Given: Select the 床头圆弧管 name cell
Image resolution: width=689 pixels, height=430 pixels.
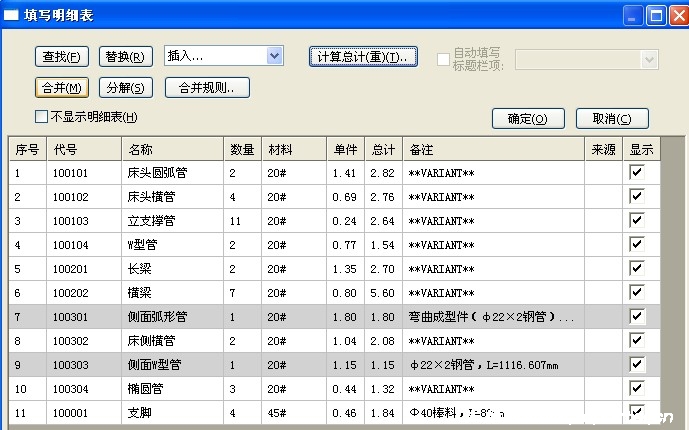Looking at the screenshot, I should [x=173, y=173].
